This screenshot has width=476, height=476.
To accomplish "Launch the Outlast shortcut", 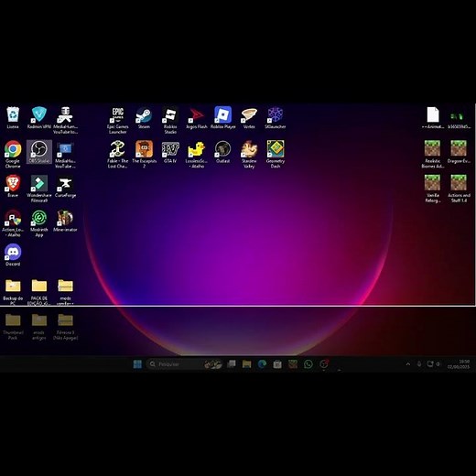I will (x=222, y=152).
